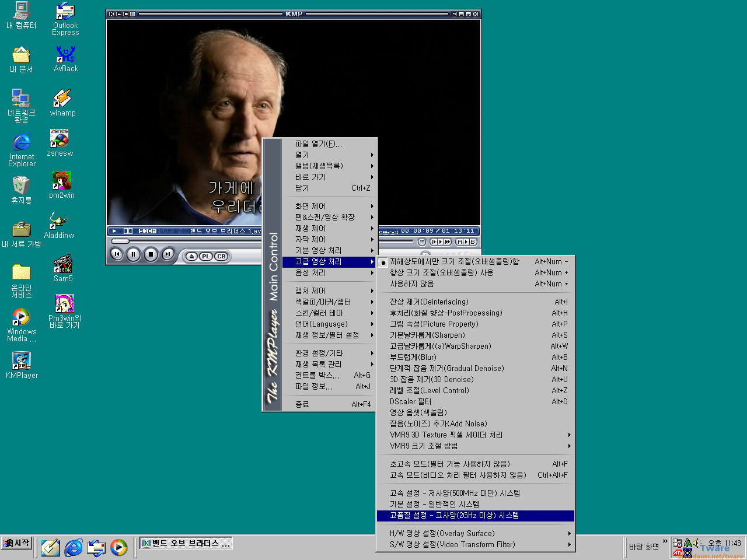Expand 열기 submenu

(329, 155)
